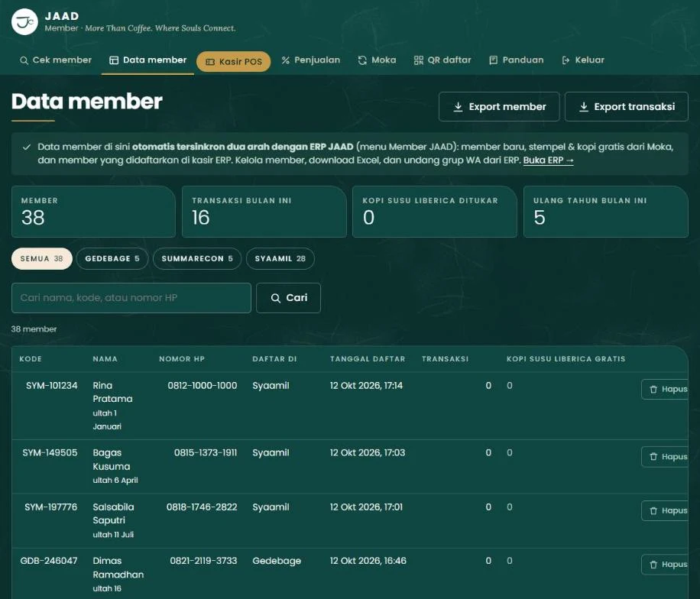
Task: Follow the Buka ERP link
Action: (548, 160)
